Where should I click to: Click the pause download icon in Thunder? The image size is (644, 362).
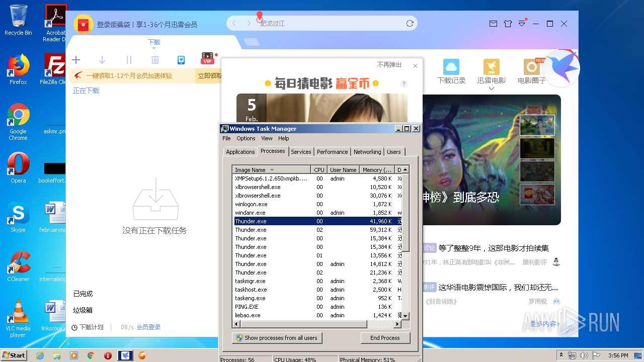129,60
